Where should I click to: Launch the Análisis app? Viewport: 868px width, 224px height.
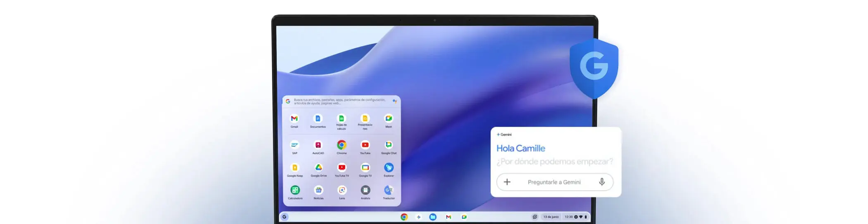point(365,190)
